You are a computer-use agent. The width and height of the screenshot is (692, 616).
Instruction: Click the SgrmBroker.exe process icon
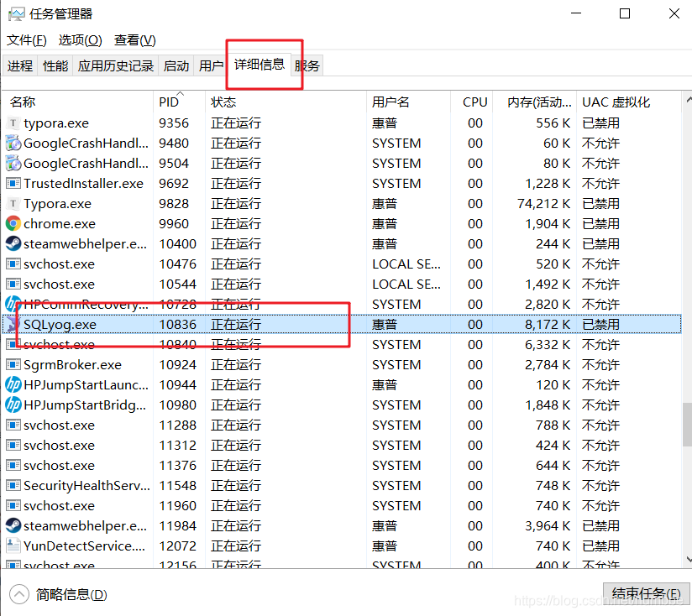point(13,365)
